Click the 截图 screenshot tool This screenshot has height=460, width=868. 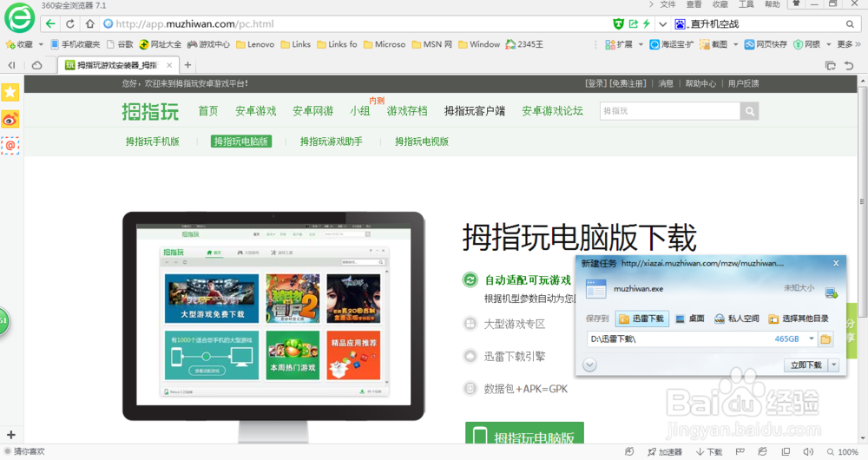click(713, 44)
